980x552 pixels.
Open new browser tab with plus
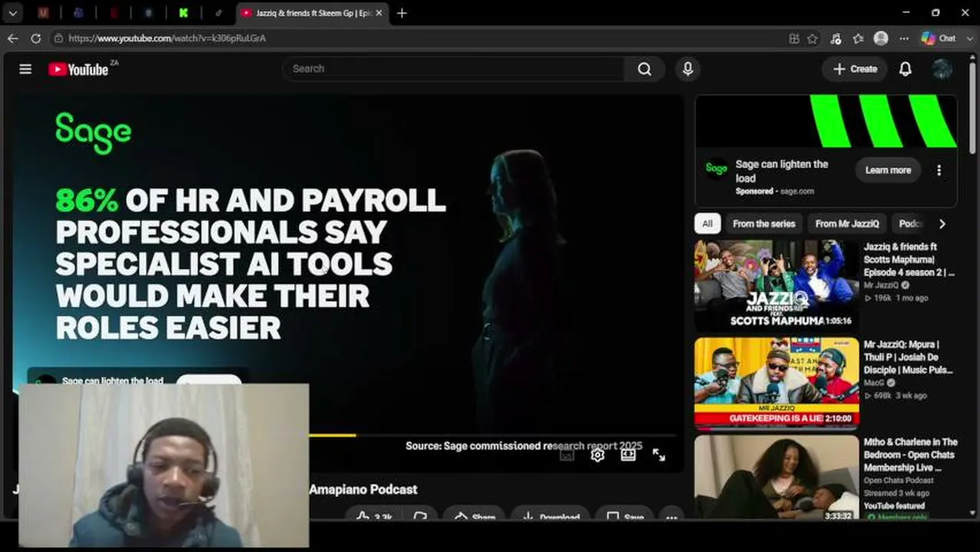[x=402, y=13]
